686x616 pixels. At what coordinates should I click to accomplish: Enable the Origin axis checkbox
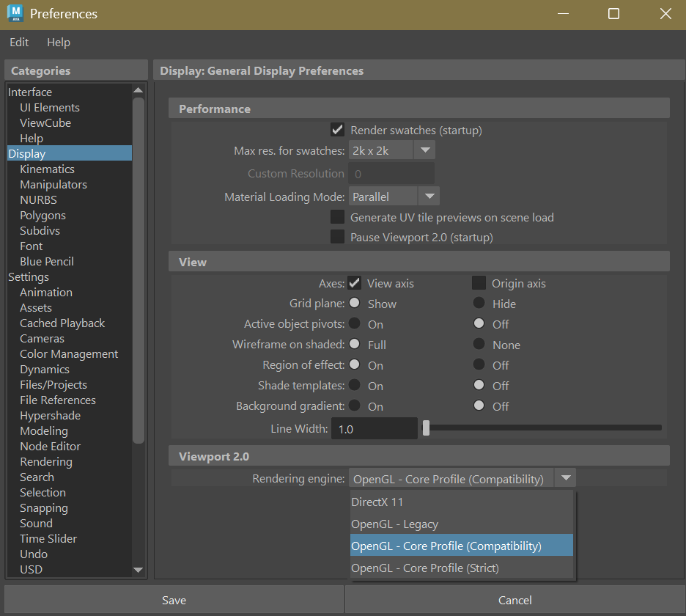click(x=479, y=283)
